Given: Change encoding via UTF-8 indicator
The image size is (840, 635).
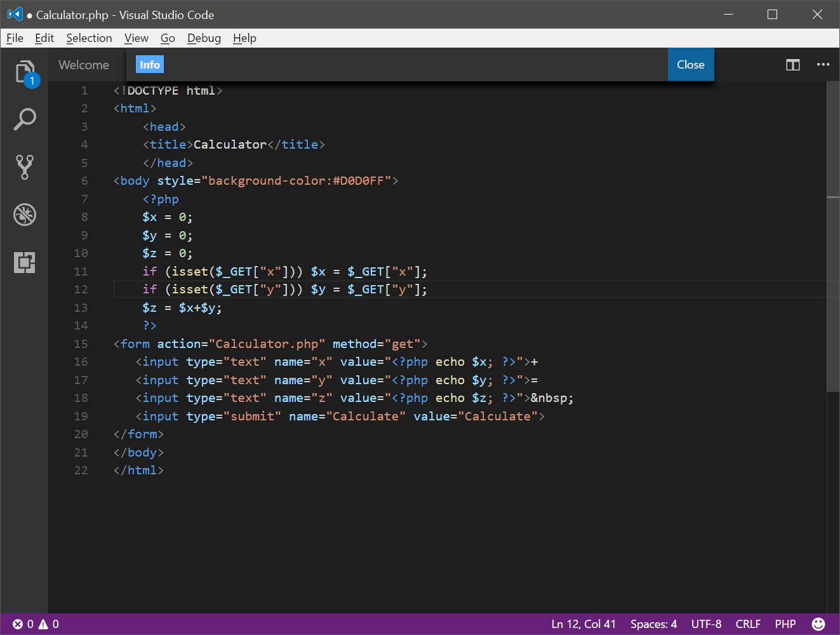Looking at the screenshot, I should click(706, 624).
